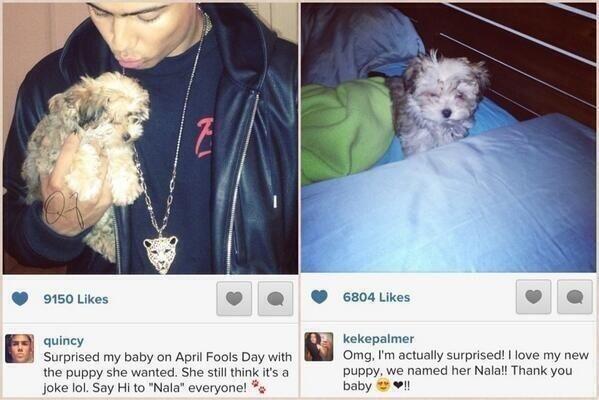
Task: Tap the comment bubble button on kekepalmer's post
Action: (575, 296)
